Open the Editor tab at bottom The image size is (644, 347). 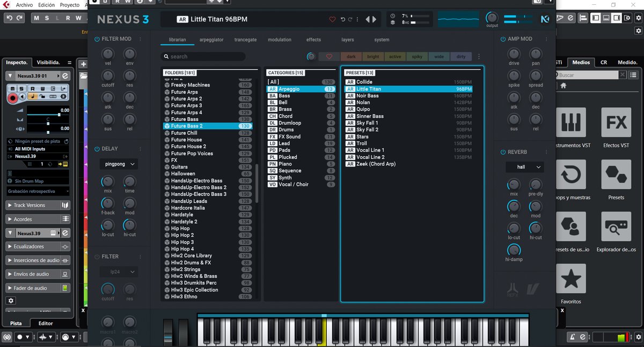pos(46,323)
